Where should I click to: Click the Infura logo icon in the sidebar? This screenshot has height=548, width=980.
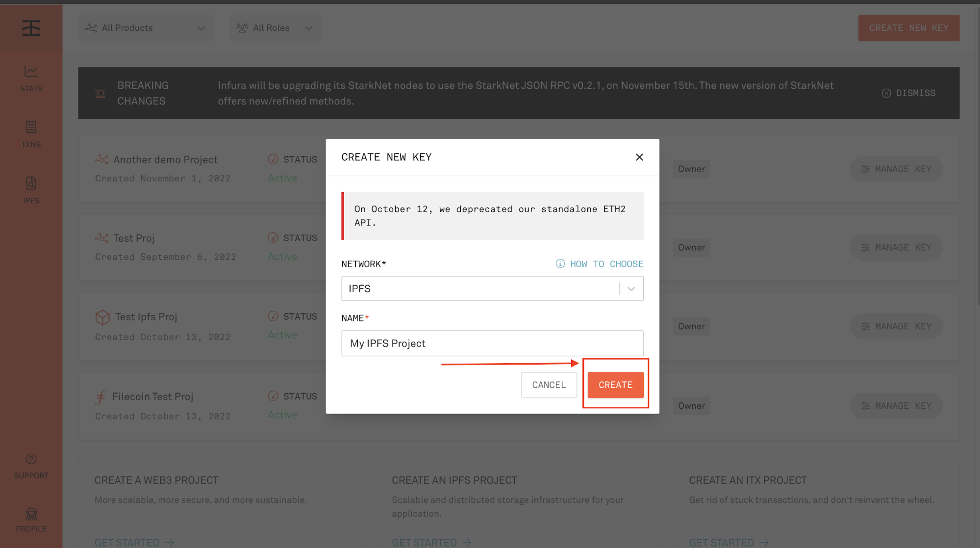[31, 28]
